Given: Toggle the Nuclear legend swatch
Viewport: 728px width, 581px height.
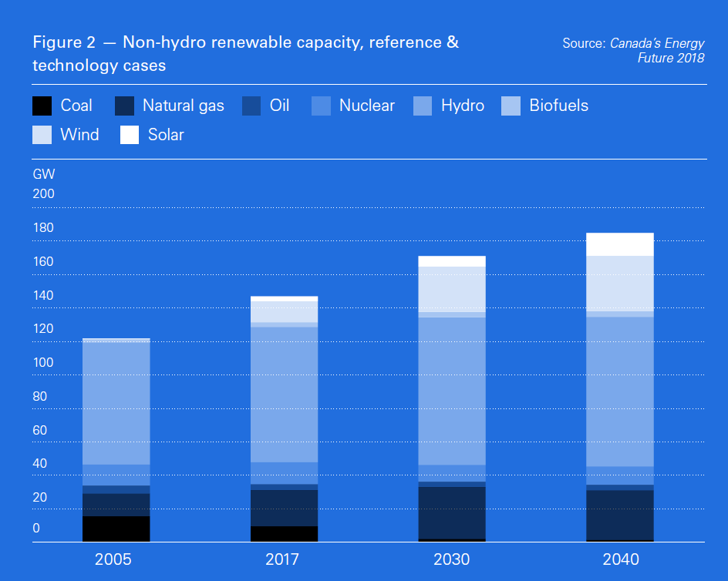Looking at the screenshot, I should 321,106.
